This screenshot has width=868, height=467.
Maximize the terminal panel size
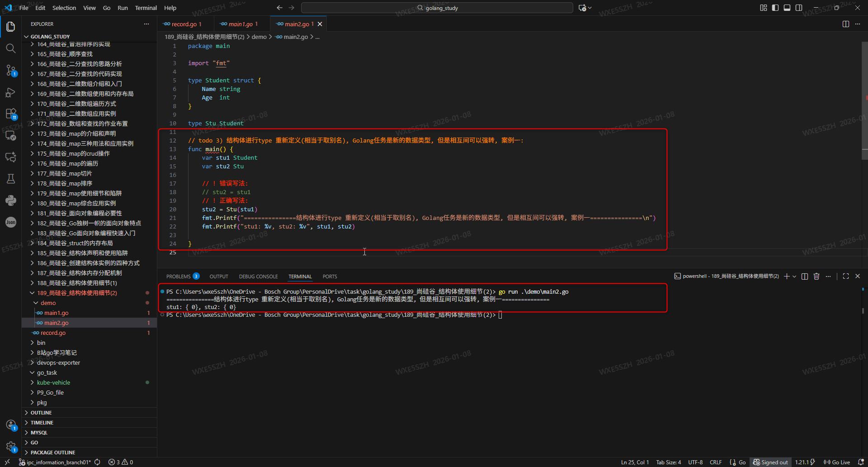846,276
